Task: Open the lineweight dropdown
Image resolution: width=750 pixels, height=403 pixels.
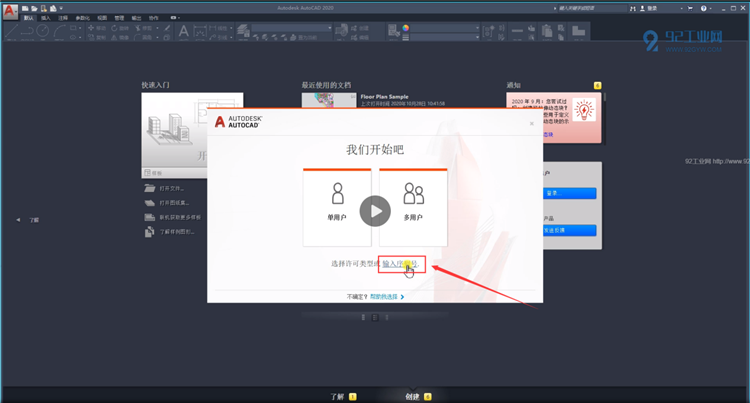Action: tap(445, 37)
